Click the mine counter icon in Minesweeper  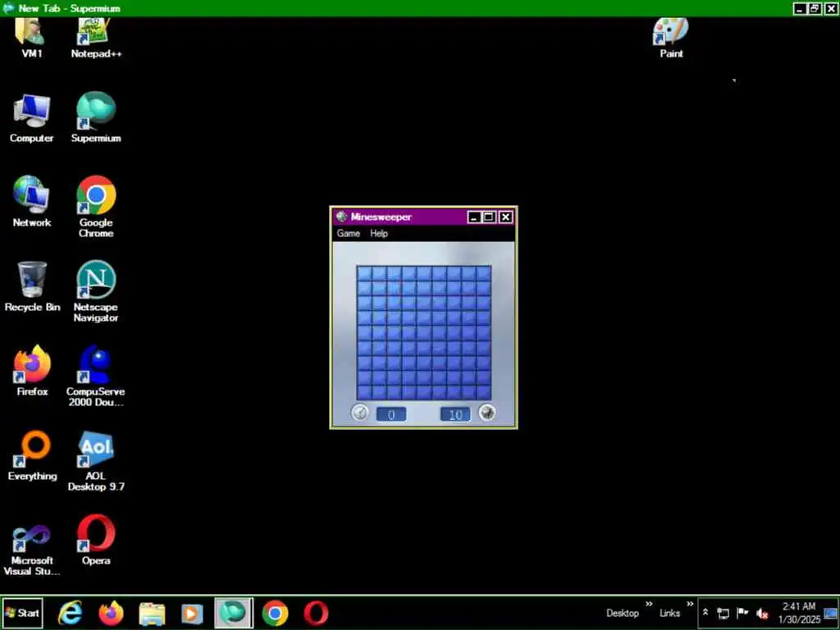click(487, 413)
